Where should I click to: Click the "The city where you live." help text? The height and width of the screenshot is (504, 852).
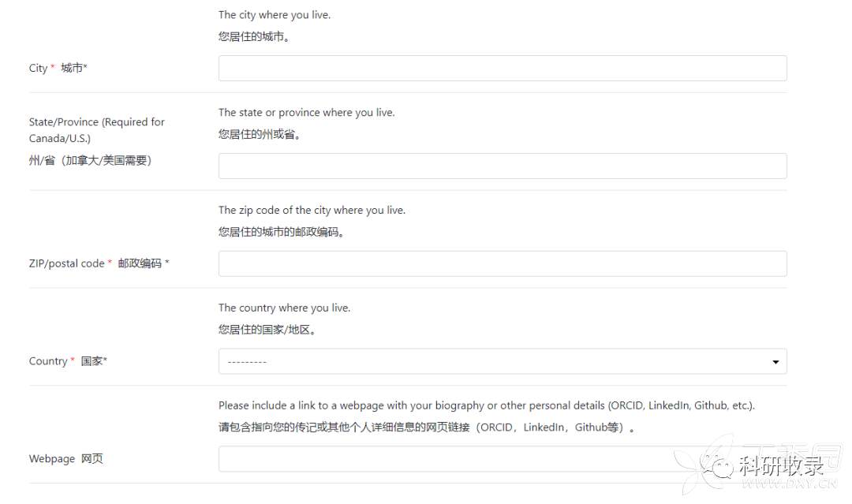click(275, 15)
